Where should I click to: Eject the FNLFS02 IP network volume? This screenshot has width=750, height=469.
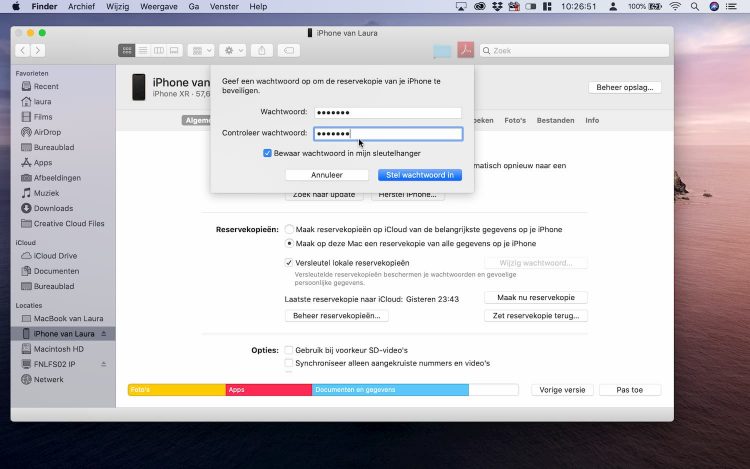[102, 364]
